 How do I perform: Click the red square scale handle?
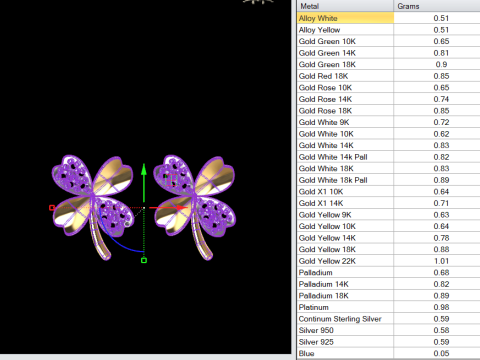(52, 208)
